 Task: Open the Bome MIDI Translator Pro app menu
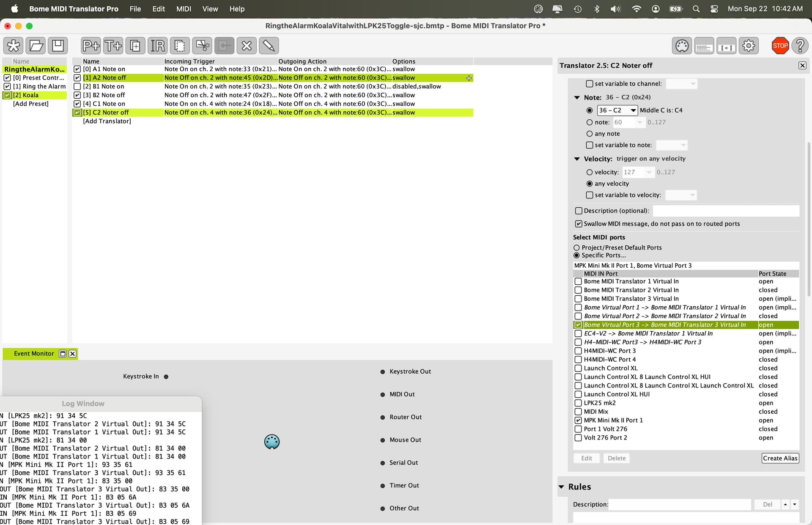tap(74, 9)
